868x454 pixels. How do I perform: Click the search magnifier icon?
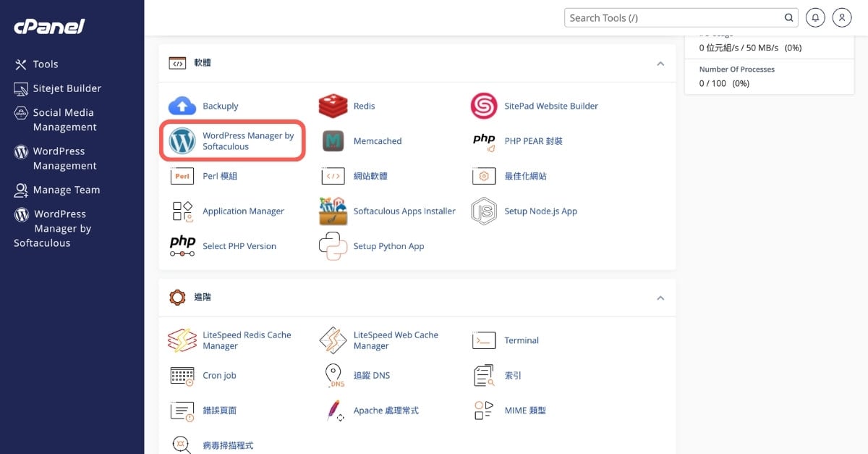click(x=788, y=18)
